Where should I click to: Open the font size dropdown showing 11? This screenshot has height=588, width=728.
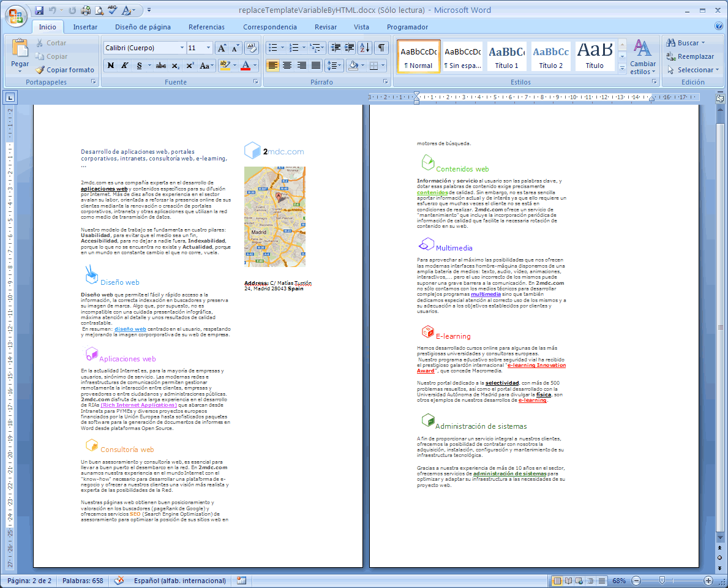click(x=208, y=48)
